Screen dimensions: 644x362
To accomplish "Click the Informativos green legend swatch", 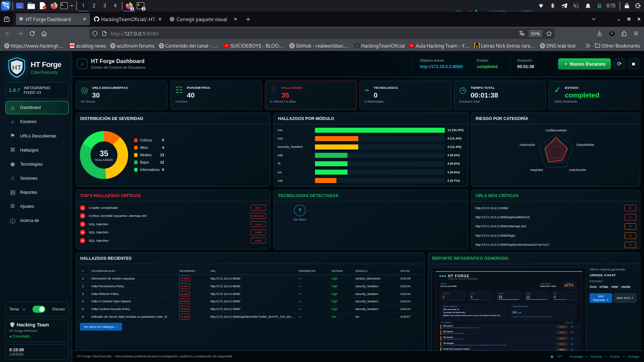I will pyautogui.click(x=136, y=170).
